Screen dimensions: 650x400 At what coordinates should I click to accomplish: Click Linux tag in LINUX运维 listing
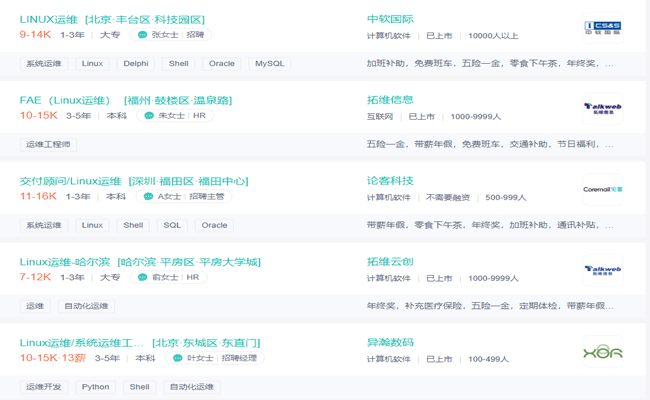92,63
